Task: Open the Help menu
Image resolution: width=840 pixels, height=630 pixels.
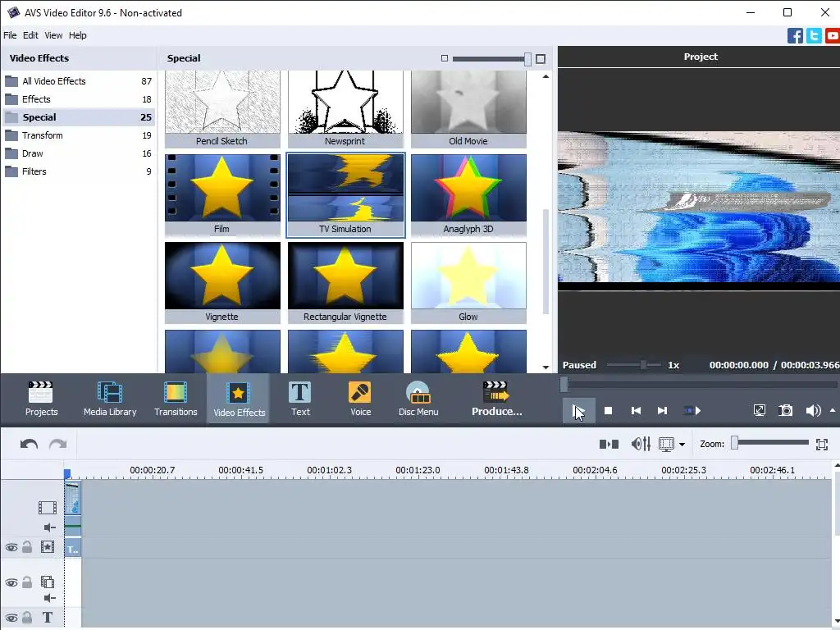Action: coord(78,35)
